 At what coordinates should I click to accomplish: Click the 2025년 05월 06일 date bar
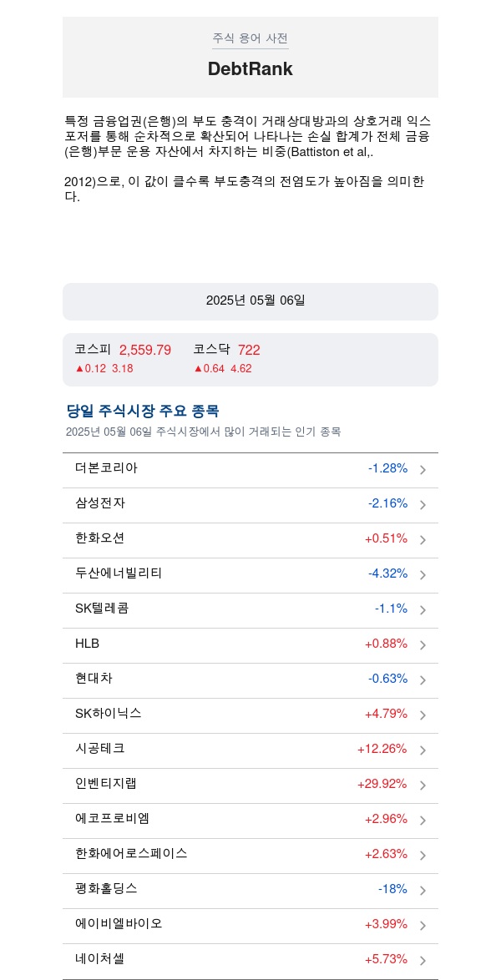pos(250,301)
